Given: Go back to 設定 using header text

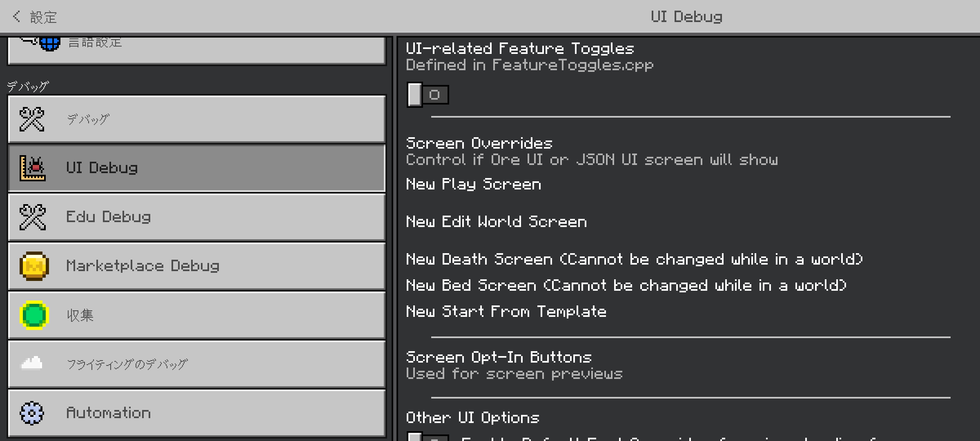Looking at the screenshot, I should pyautogui.click(x=43, y=18).
